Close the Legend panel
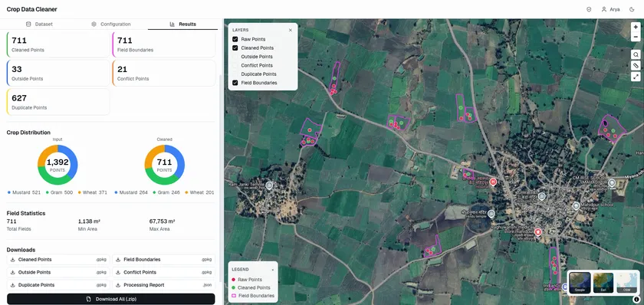The image size is (644, 305). [x=272, y=270]
